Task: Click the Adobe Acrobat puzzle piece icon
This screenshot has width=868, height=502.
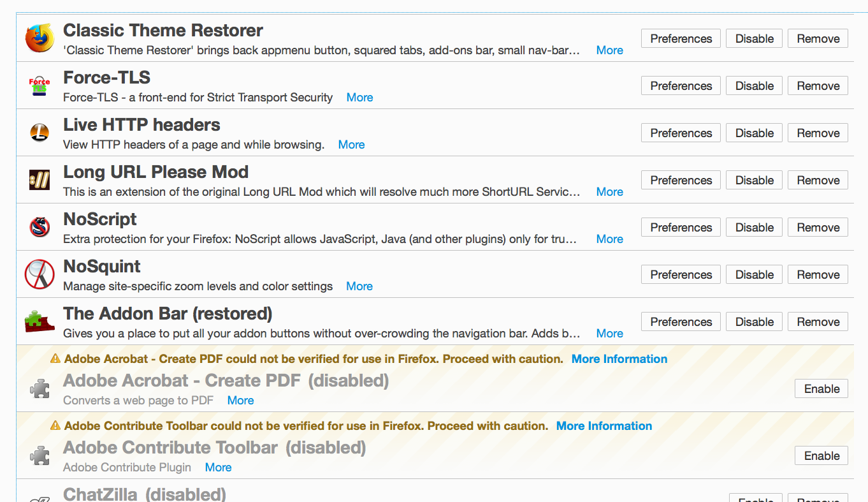Action: (40, 388)
